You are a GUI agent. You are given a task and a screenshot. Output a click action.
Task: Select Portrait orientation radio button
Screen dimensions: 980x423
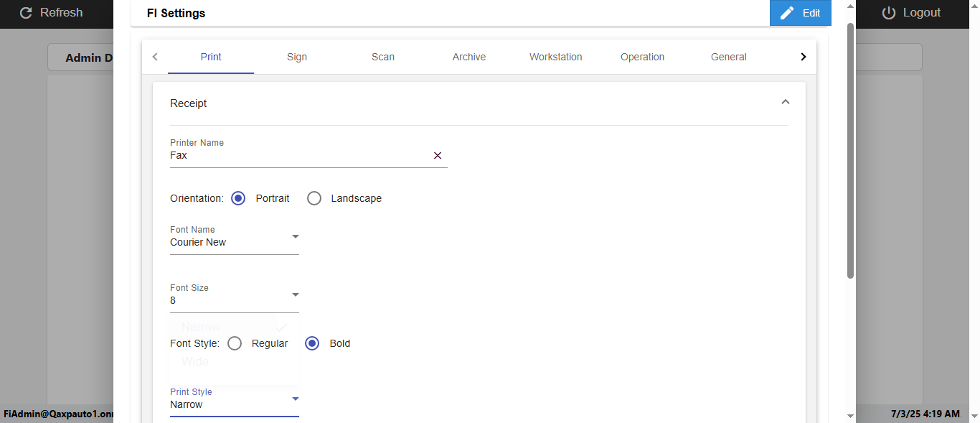[239, 198]
